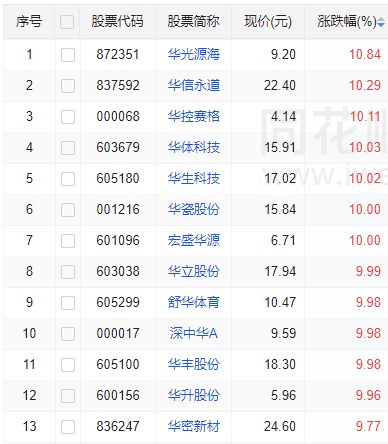Open 深中华A stock details

point(194,333)
